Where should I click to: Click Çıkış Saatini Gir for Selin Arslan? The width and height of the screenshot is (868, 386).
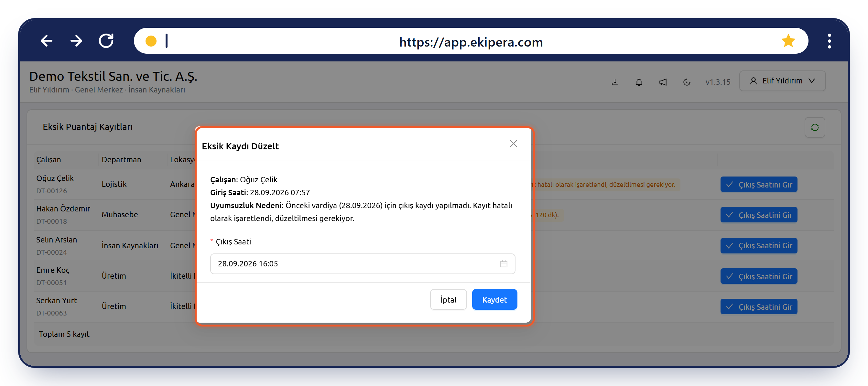[758, 246]
